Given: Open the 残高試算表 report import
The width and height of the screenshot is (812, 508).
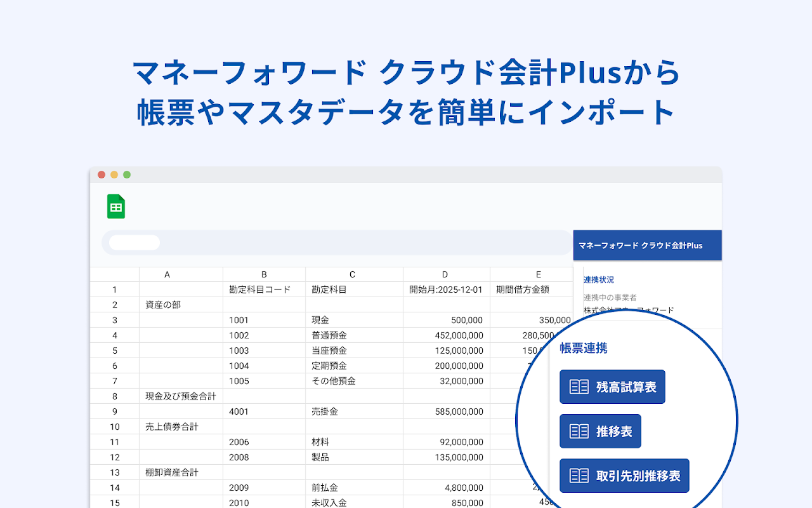Looking at the screenshot, I should pos(612,387).
